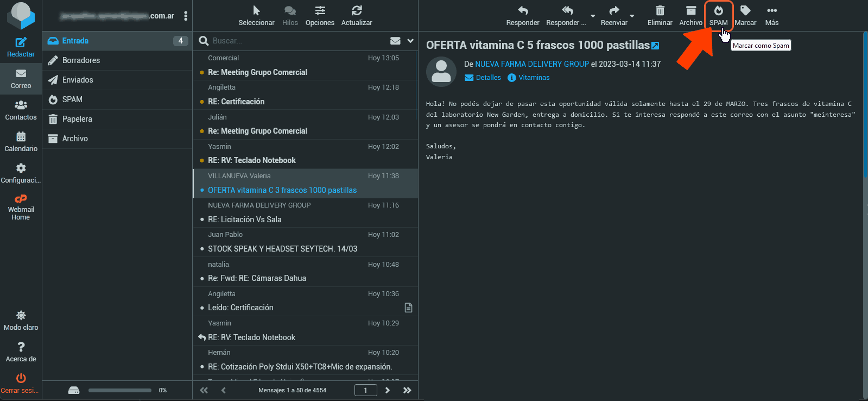868x401 pixels.
Task: Click Responder a todos button
Action: 566,16
